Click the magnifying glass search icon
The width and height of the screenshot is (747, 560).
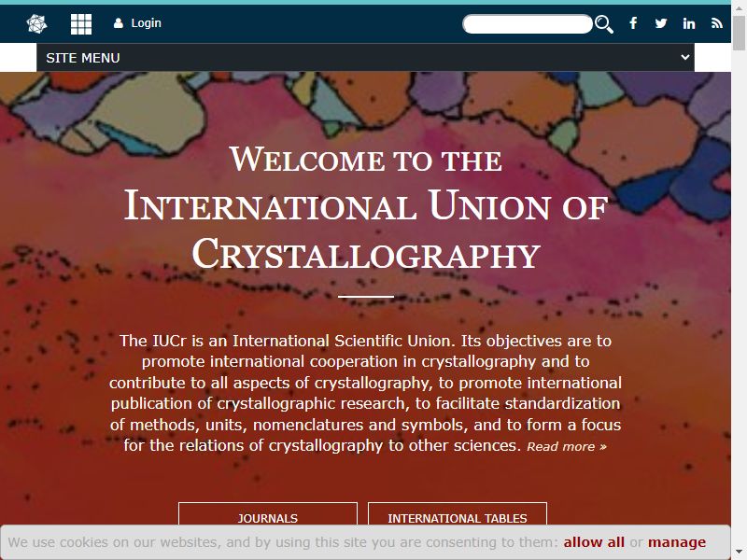[x=604, y=24]
